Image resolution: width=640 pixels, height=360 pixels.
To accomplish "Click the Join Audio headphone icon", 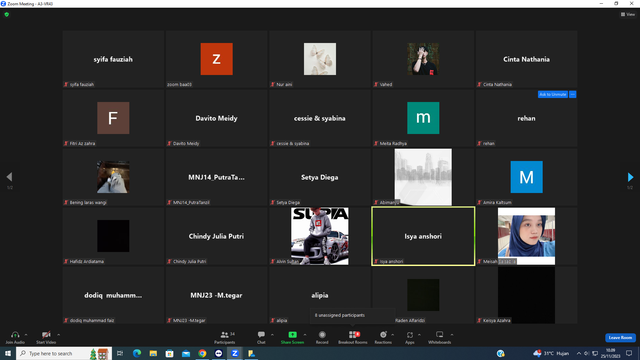I will point(15,335).
